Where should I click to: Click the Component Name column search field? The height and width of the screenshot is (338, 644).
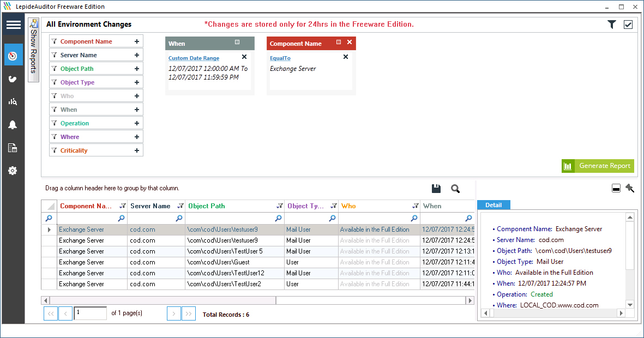(92, 218)
